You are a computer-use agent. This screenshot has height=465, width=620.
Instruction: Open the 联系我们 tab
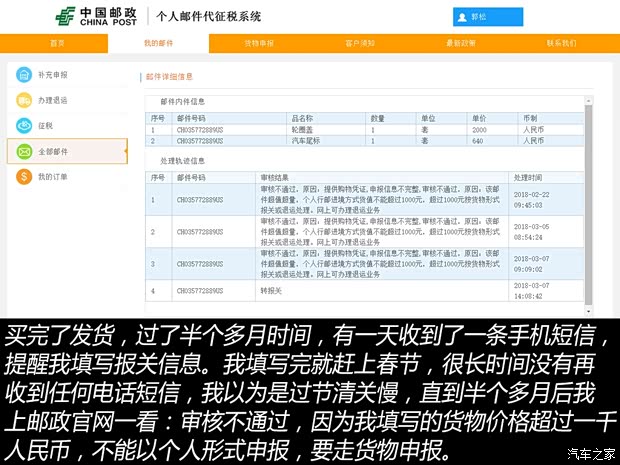click(561, 43)
